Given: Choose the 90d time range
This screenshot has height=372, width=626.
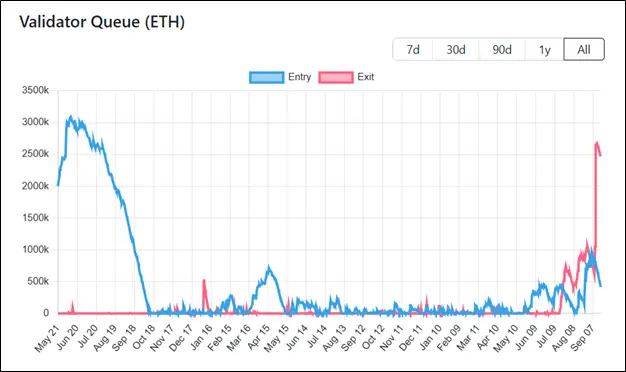Looking at the screenshot, I should [x=502, y=49].
